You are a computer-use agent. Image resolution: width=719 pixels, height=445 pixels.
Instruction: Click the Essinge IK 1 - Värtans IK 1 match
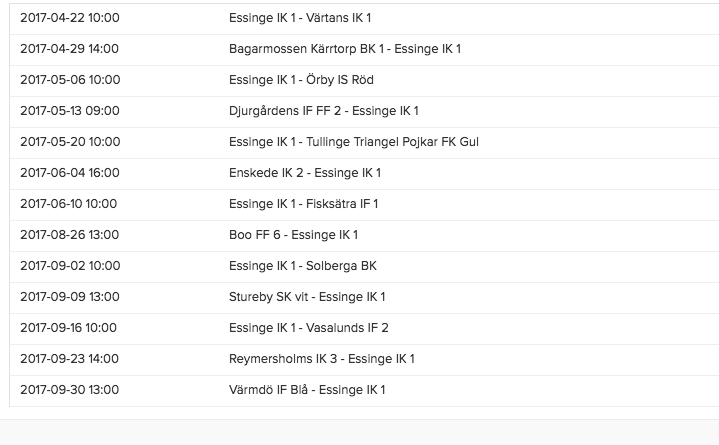pos(300,18)
